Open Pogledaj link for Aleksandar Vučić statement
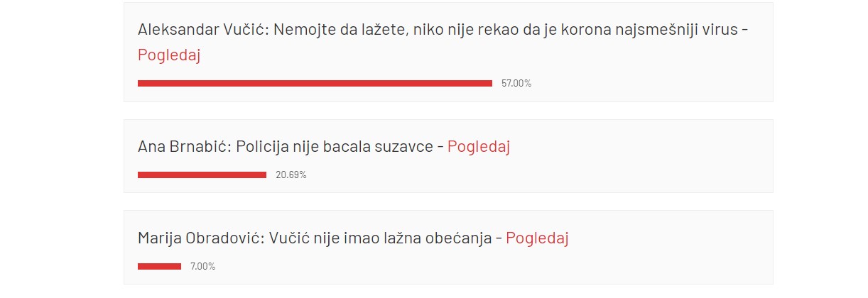Image resolution: width=868 pixels, height=298 pixels. (x=169, y=55)
